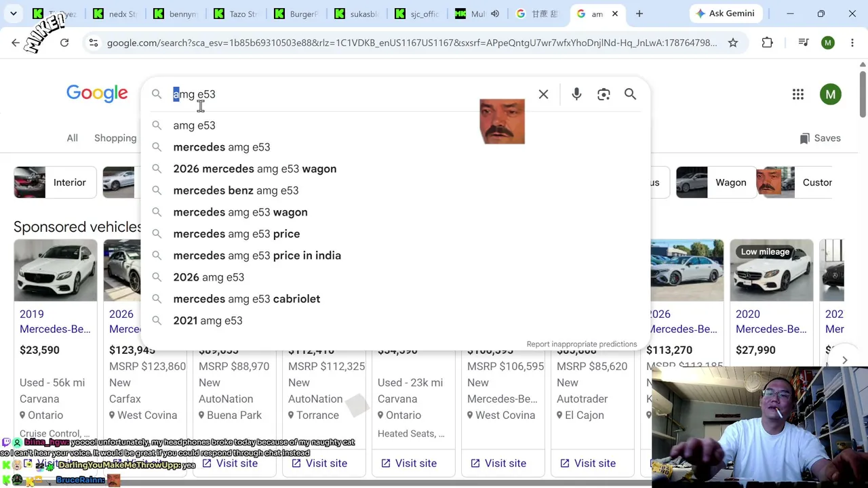Image resolution: width=868 pixels, height=488 pixels.
Task: Click the Google logo
Action: point(97,94)
